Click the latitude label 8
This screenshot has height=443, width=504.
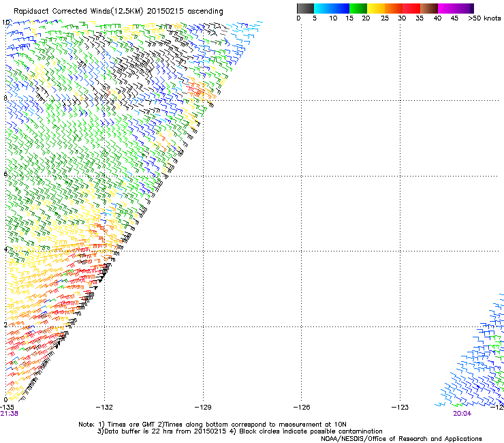tap(5, 98)
